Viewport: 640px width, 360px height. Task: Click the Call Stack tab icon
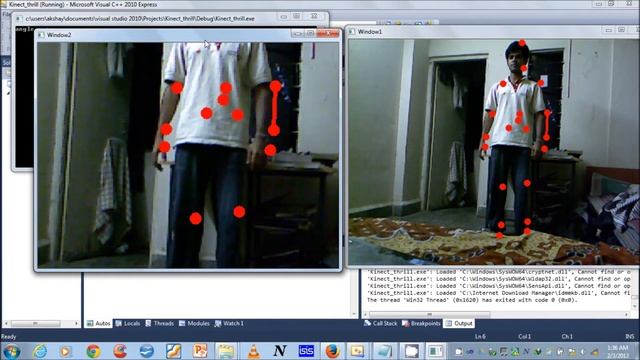(367, 323)
